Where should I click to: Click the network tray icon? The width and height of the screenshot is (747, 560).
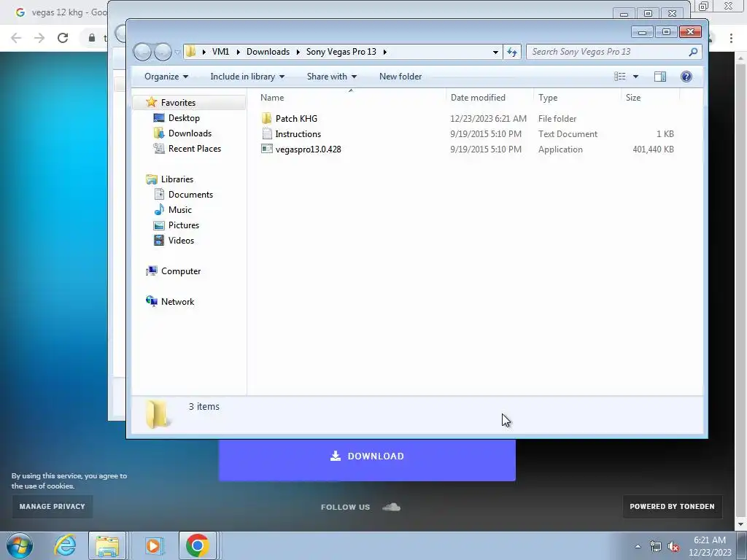tap(656, 546)
